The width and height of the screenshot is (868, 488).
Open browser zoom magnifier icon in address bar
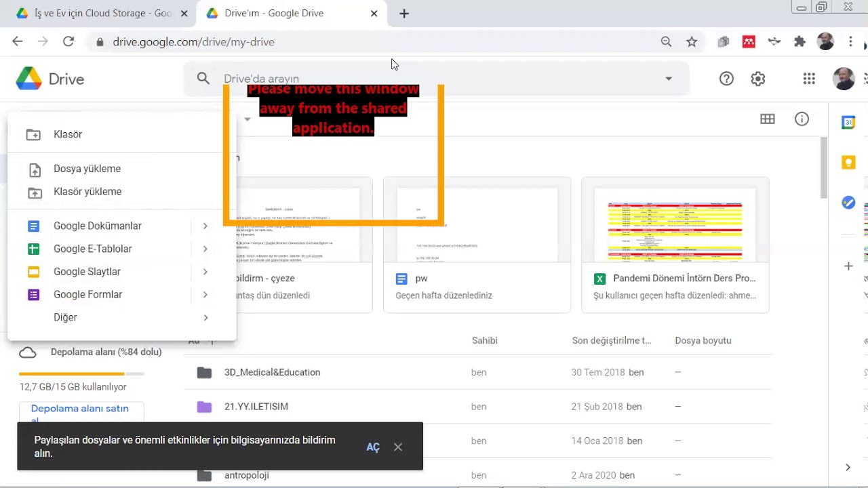tap(667, 42)
